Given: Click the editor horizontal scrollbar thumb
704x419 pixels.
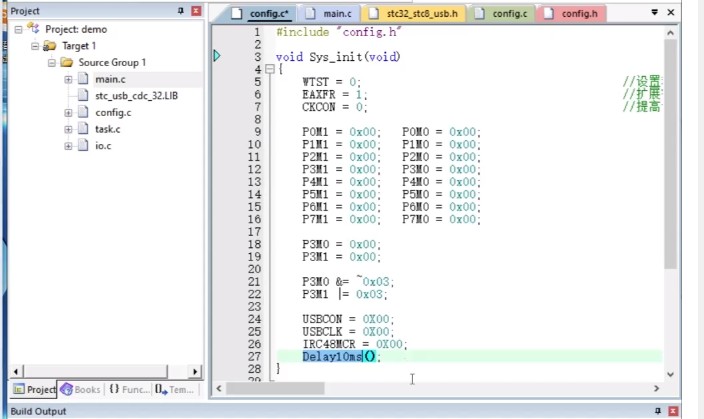Looking at the screenshot, I should coord(275,388).
